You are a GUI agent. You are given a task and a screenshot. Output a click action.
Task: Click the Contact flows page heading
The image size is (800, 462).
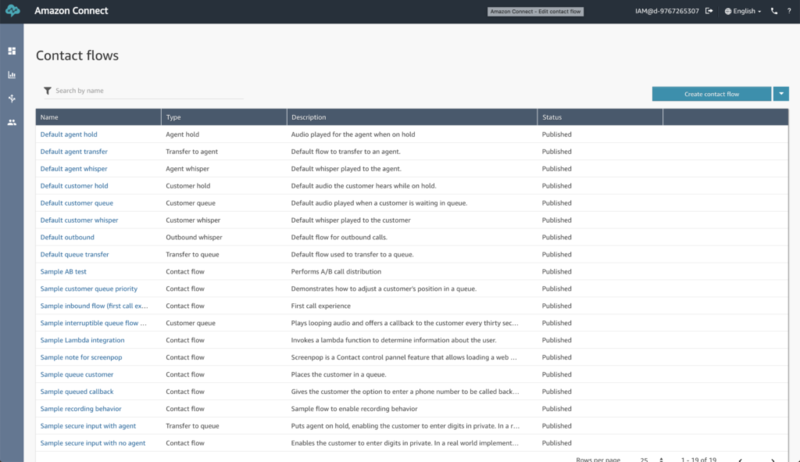click(x=77, y=56)
